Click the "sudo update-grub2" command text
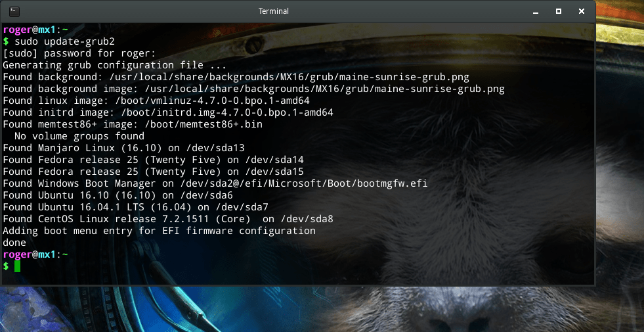Viewport: 644px width, 332px height. [x=64, y=41]
